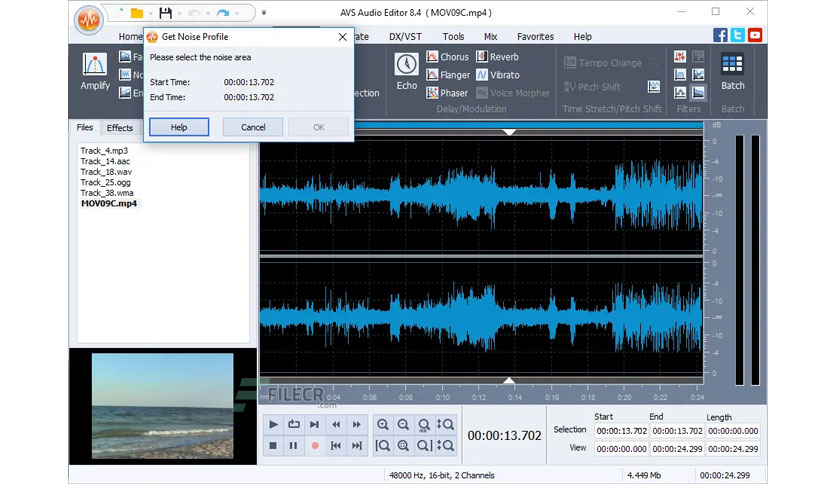The width and height of the screenshot is (836, 484).
Task: Expand the quick access toolbar customize arrow
Action: coord(263,13)
